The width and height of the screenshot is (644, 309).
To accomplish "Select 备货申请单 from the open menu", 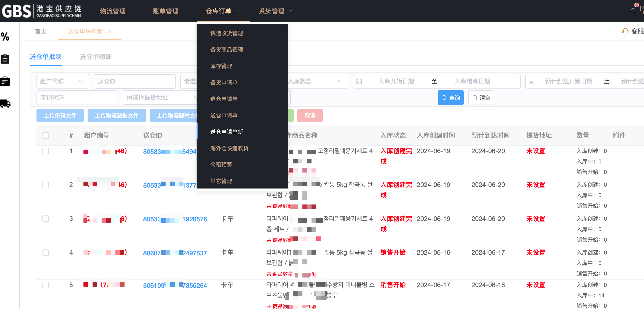I will [x=223, y=83].
